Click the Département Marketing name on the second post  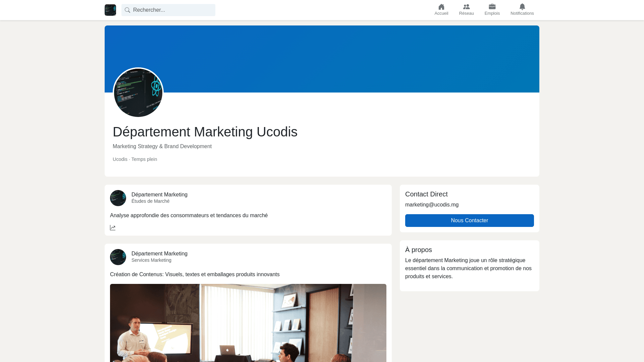(159, 254)
